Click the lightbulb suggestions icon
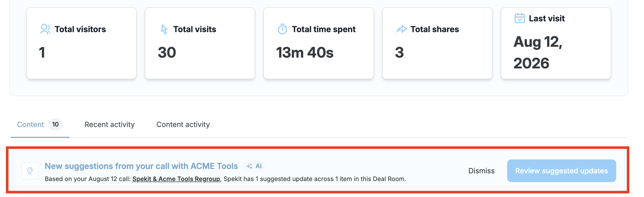The height and width of the screenshot is (197, 644). [x=30, y=171]
